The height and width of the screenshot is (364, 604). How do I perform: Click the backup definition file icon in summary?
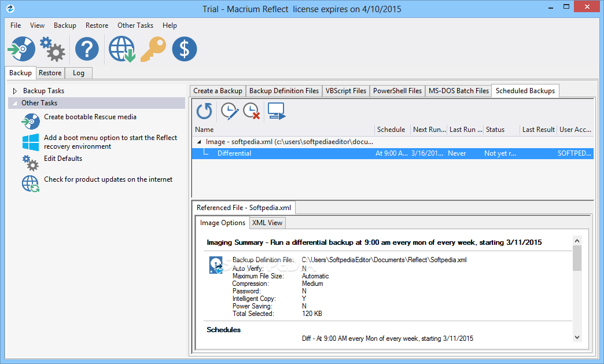(216, 265)
